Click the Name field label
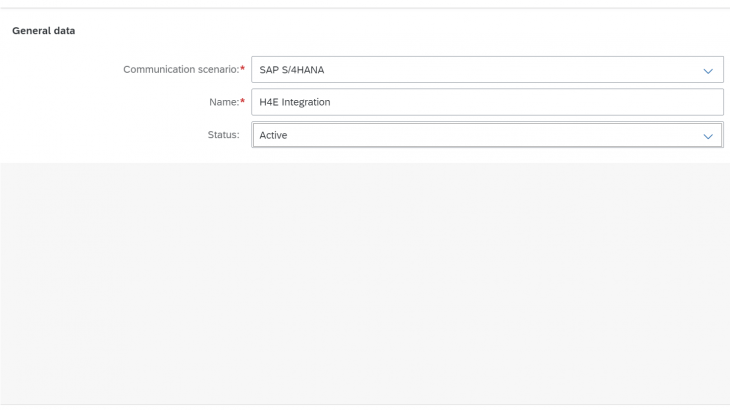 [224, 102]
